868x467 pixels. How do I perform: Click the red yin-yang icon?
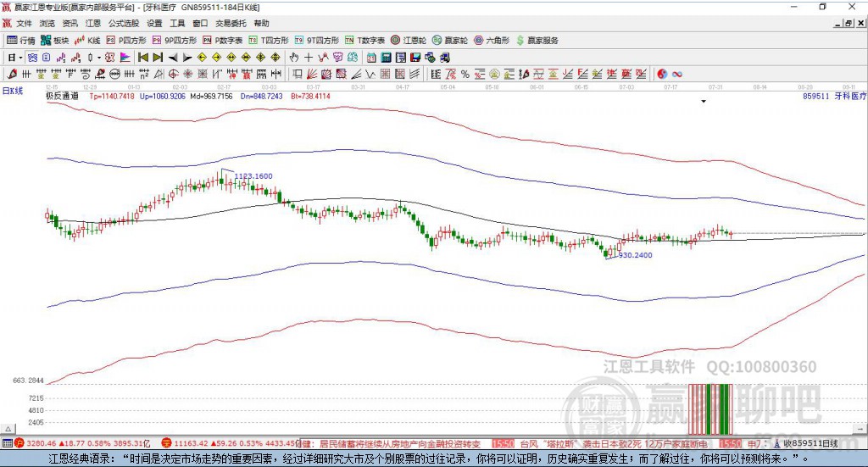tap(661, 74)
